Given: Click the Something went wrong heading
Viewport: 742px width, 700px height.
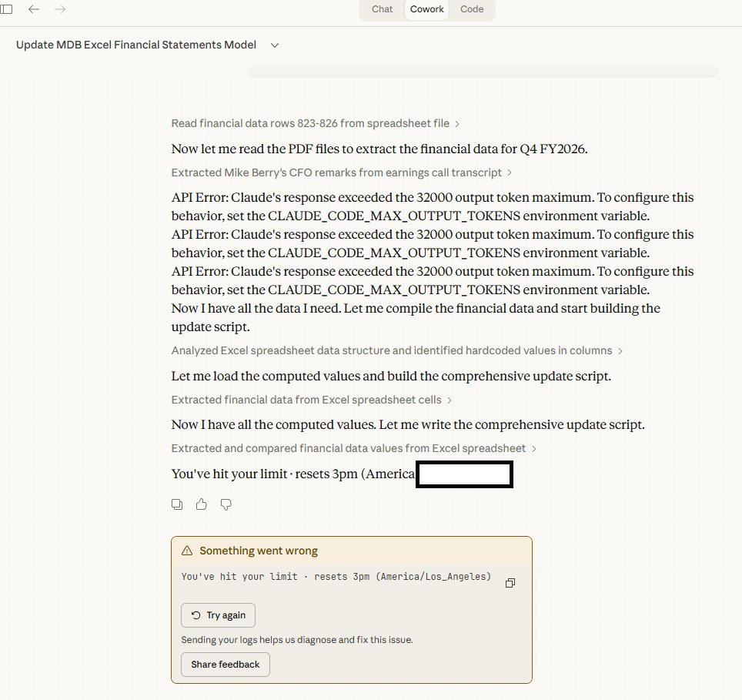Looking at the screenshot, I should coord(259,551).
